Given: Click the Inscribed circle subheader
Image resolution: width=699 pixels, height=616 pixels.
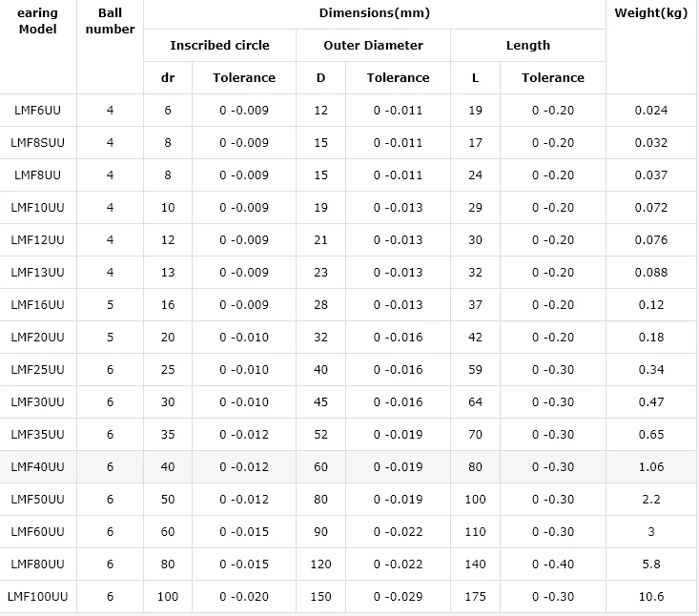Looking at the screenshot, I should pyautogui.click(x=219, y=45).
